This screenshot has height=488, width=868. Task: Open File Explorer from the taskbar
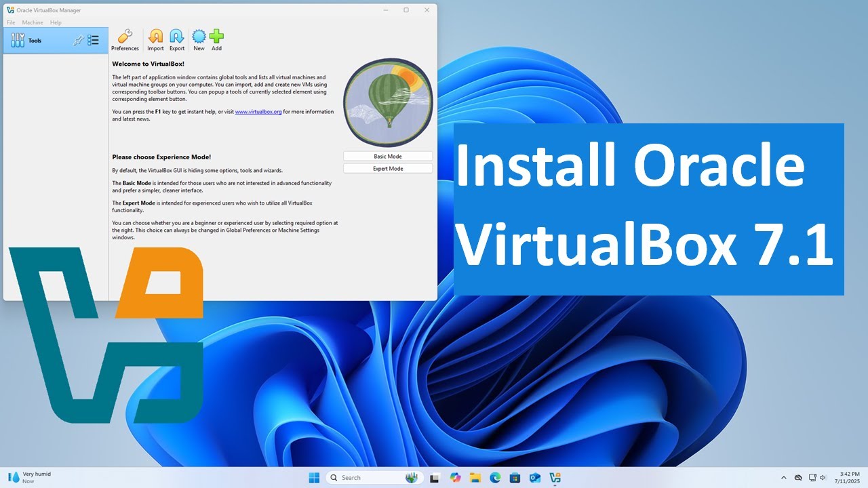(x=475, y=478)
